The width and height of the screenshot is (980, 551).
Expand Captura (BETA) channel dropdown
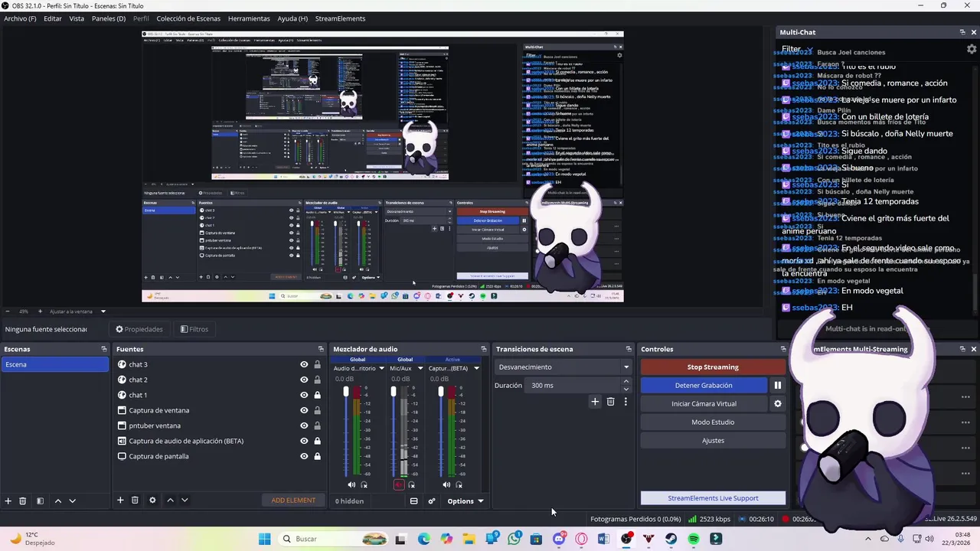[x=476, y=368]
